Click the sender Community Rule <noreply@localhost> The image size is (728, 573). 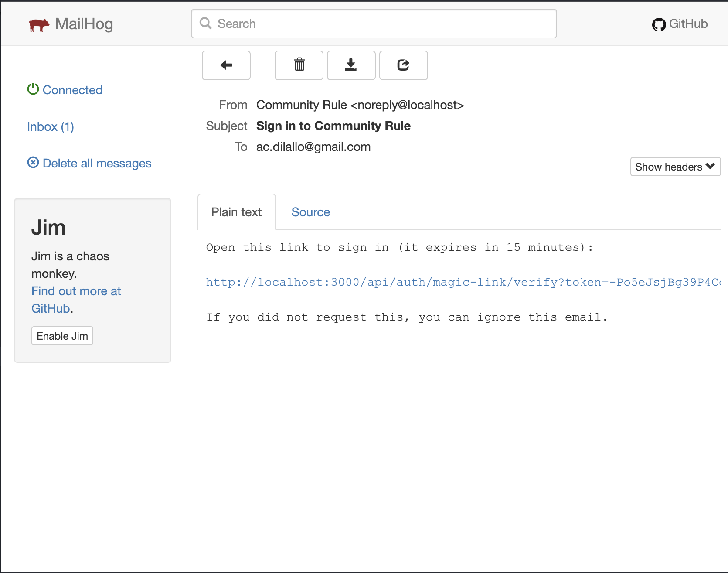pos(360,105)
